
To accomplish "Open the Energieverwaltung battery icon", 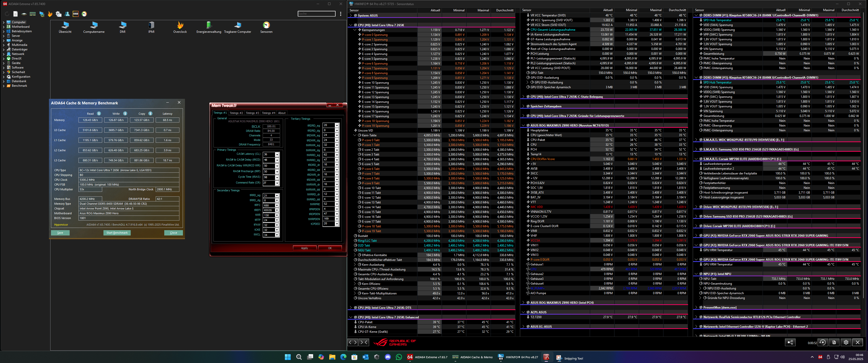I will click(x=209, y=27).
